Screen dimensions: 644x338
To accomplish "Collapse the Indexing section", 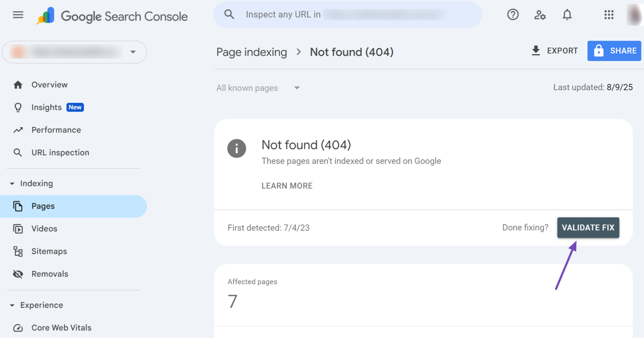I will click(x=12, y=184).
